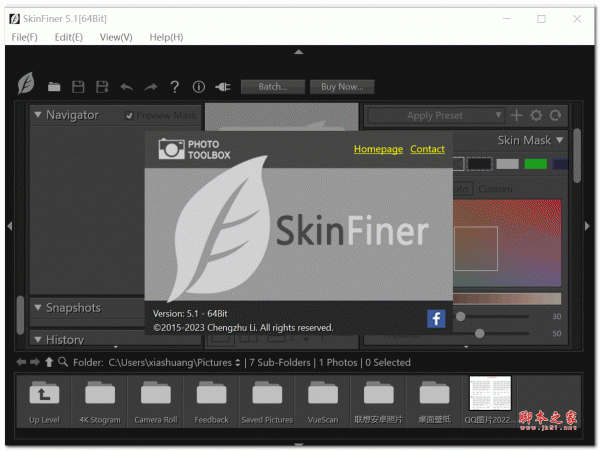This screenshot has width=600, height=451.
Task: Click the '7 Sub-Folders' status text
Action: click(x=280, y=362)
